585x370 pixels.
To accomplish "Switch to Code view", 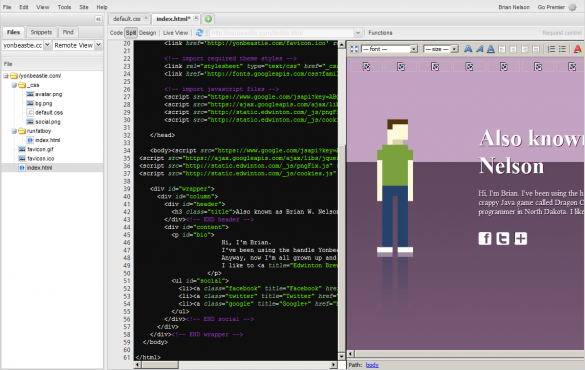I will (116, 33).
